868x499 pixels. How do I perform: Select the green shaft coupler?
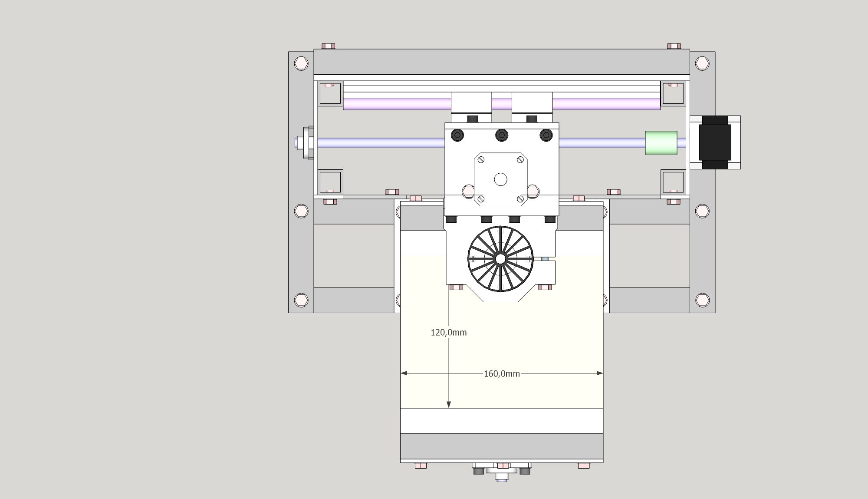coord(661,143)
